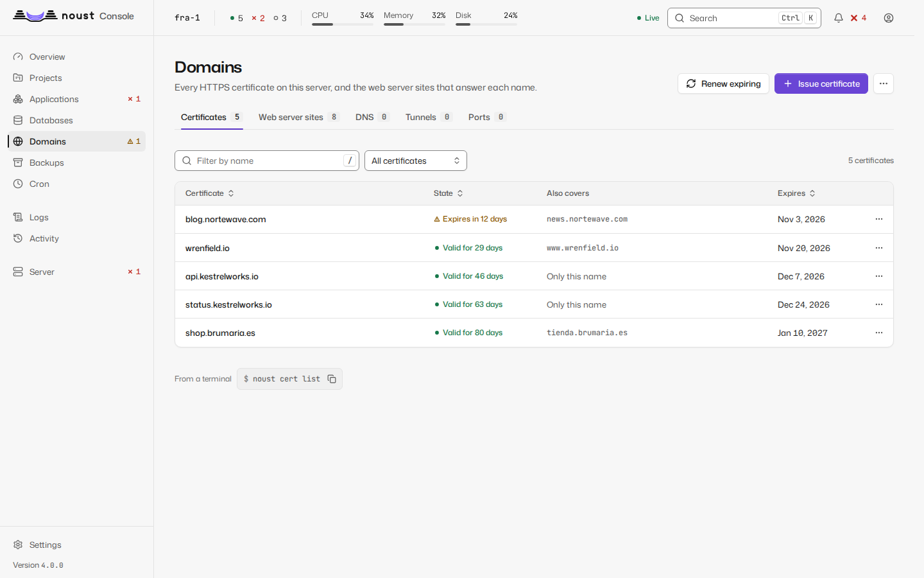This screenshot has height=578, width=924.
Task: Open Cron in the sidebar
Action: [77, 184]
